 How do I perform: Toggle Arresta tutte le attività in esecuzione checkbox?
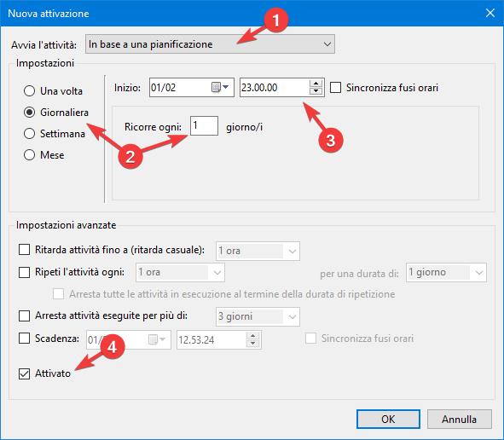coord(58,294)
